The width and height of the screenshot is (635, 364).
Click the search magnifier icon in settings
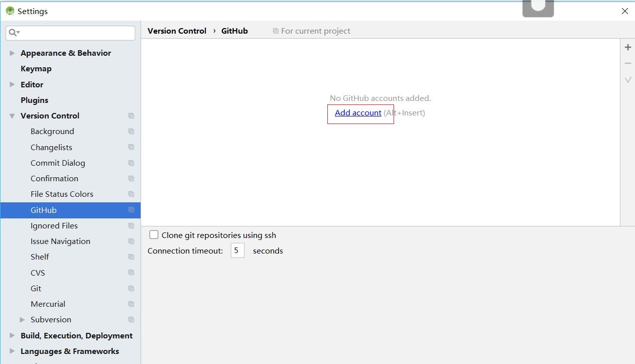coord(14,33)
